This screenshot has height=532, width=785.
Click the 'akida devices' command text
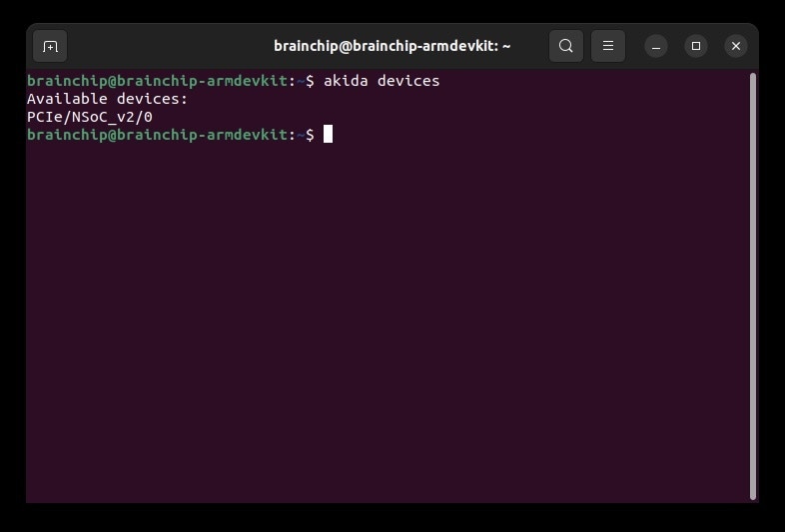click(382, 81)
